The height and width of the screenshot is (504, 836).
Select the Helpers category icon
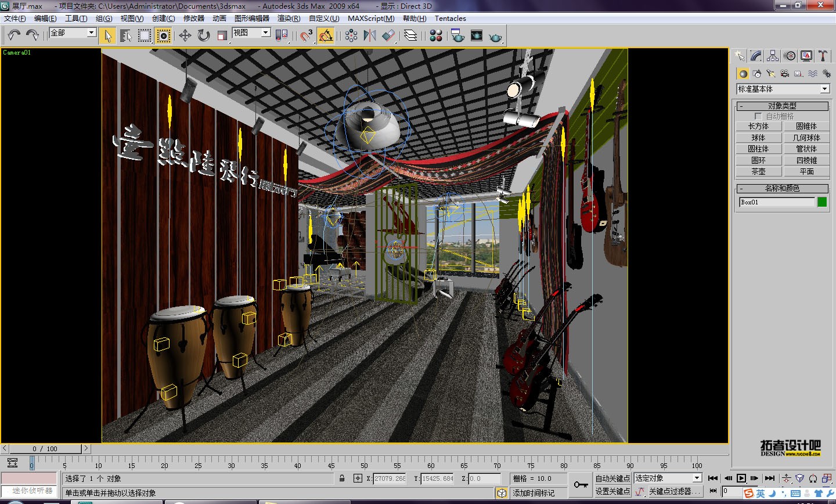(798, 74)
